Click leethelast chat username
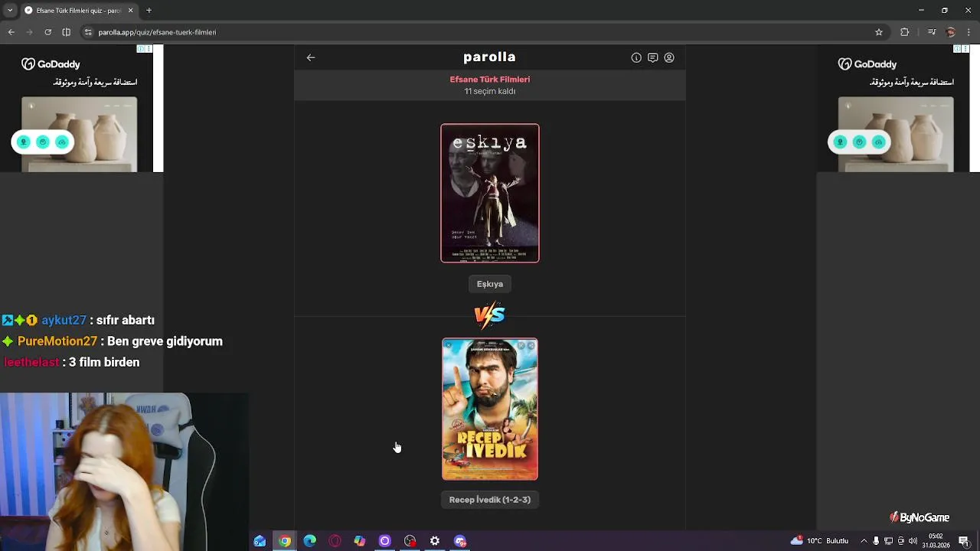Image resolution: width=980 pixels, height=551 pixels. pyautogui.click(x=31, y=363)
